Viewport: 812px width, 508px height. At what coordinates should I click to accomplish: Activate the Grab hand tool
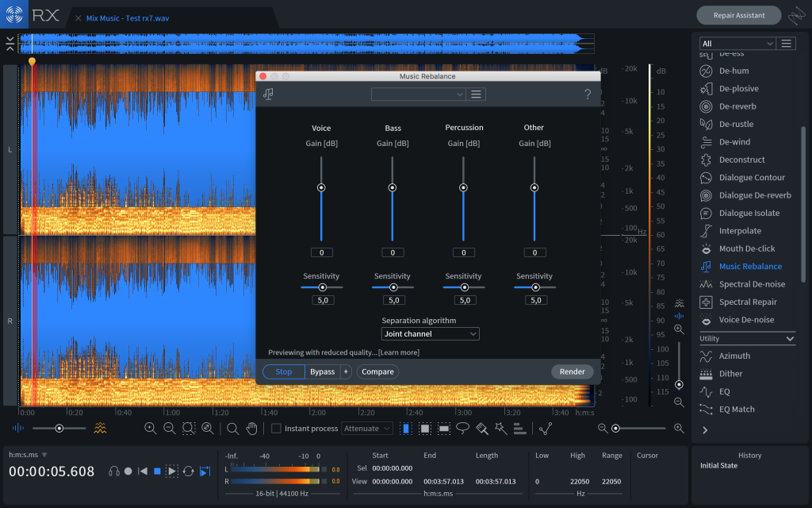click(x=251, y=429)
